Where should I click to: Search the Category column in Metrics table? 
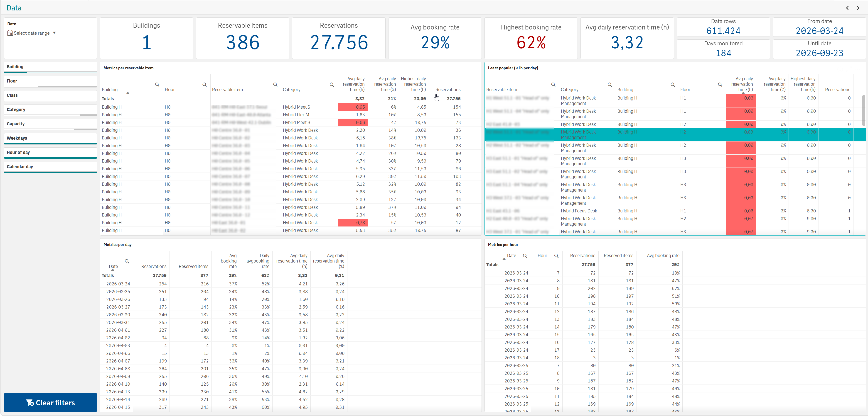(x=332, y=85)
